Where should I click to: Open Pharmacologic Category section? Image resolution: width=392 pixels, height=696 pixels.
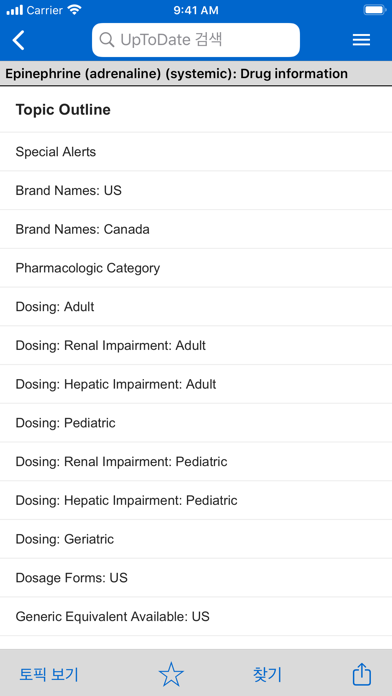(196, 268)
